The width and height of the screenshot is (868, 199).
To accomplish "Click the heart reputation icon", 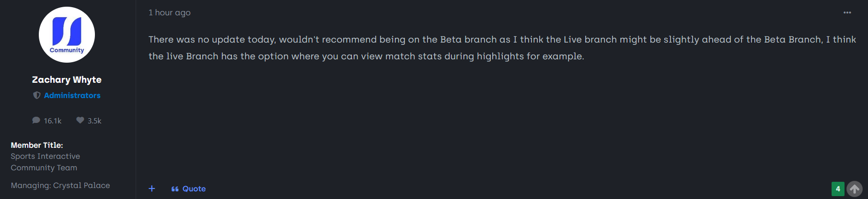I will coord(80,121).
